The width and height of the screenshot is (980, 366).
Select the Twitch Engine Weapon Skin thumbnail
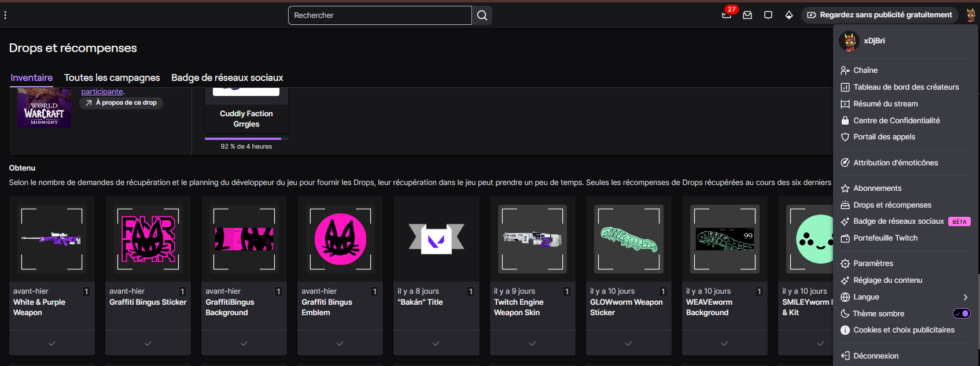(x=532, y=239)
